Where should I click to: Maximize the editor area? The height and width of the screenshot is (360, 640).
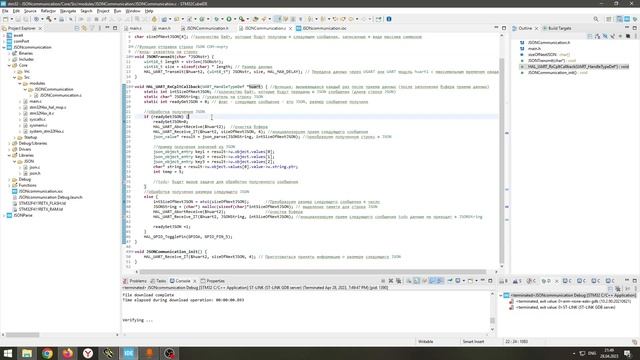tap(504, 28)
